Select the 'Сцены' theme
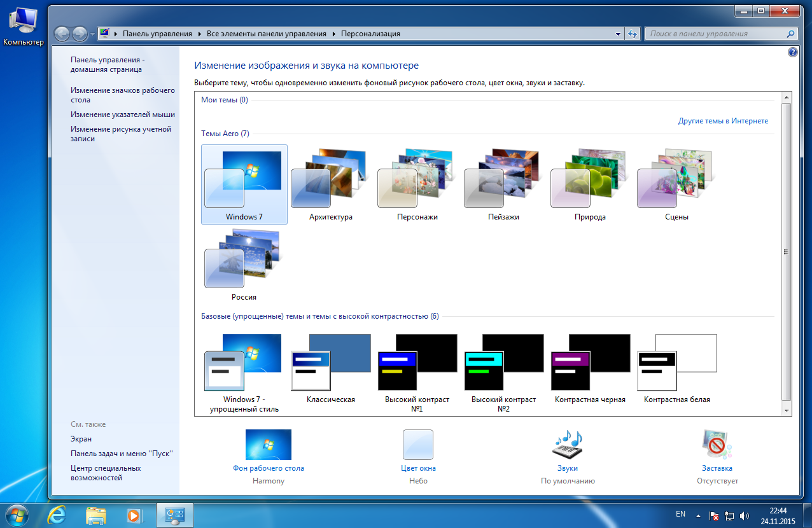 (x=677, y=184)
